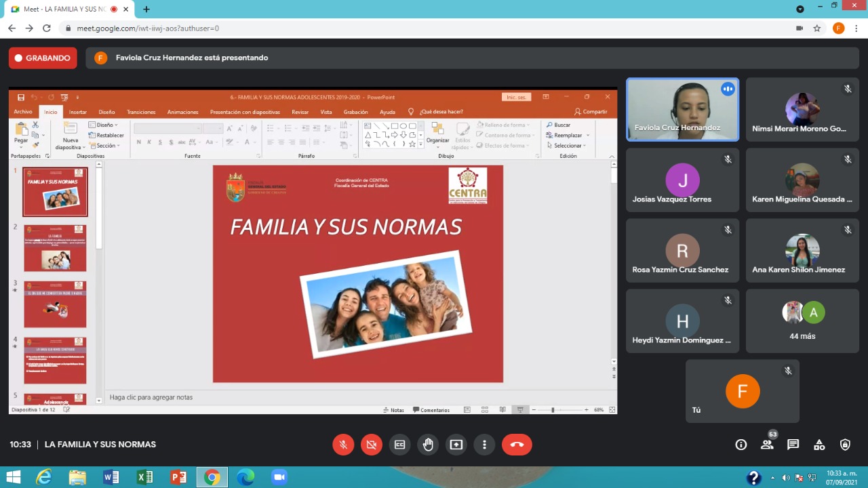Click the Chrome address bar URL
Image resolution: width=868 pixels, height=488 pixels.
[148, 28]
